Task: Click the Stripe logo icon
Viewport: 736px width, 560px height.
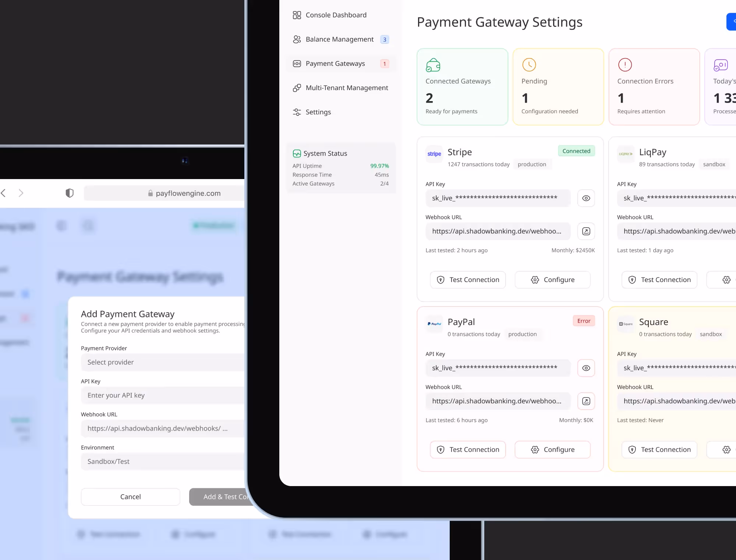Action: pyautogui.click(x=434, y=154)
